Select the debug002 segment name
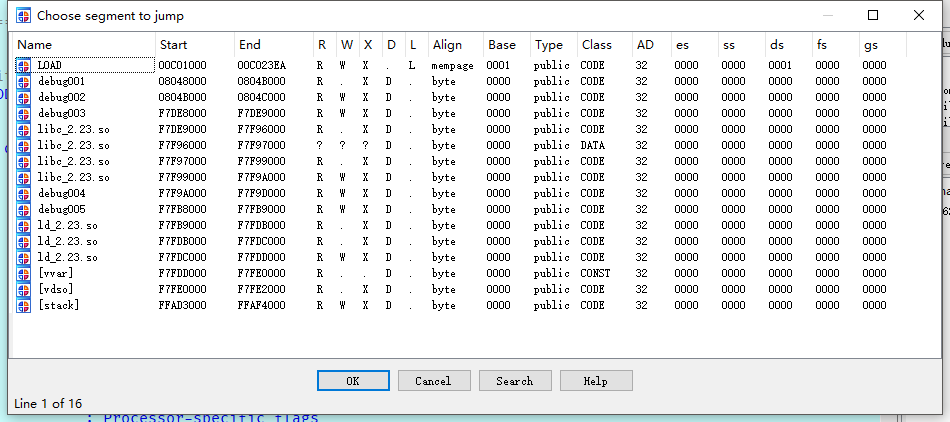 (61, 97)
